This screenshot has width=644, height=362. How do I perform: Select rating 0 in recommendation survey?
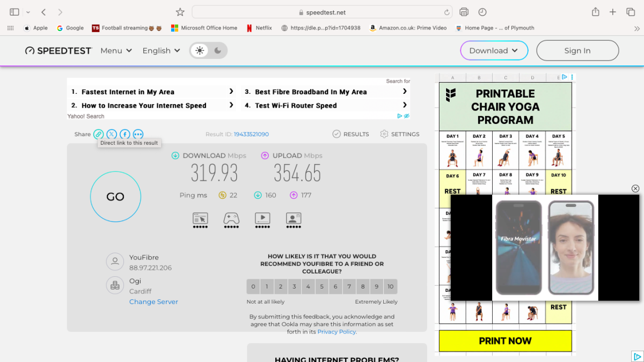click(253, 286)
